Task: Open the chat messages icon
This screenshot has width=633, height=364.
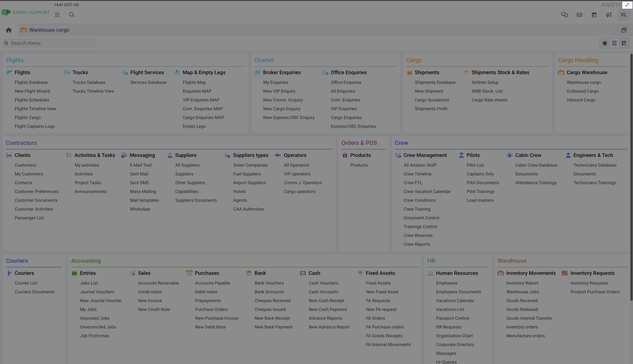Action: (564, 15)
